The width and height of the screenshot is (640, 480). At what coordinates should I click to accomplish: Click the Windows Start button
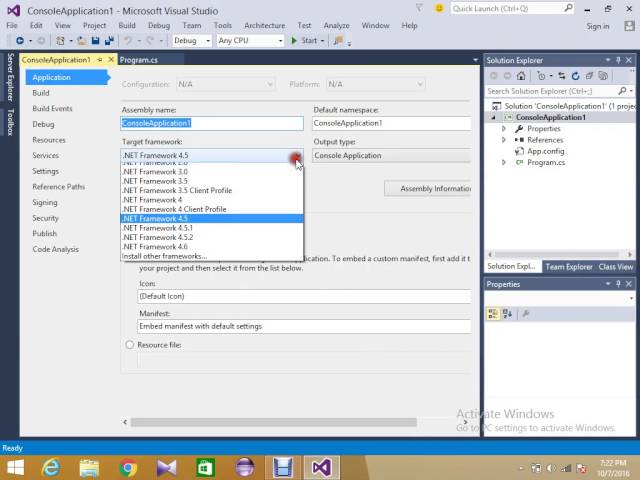click(x=16, y=468)
